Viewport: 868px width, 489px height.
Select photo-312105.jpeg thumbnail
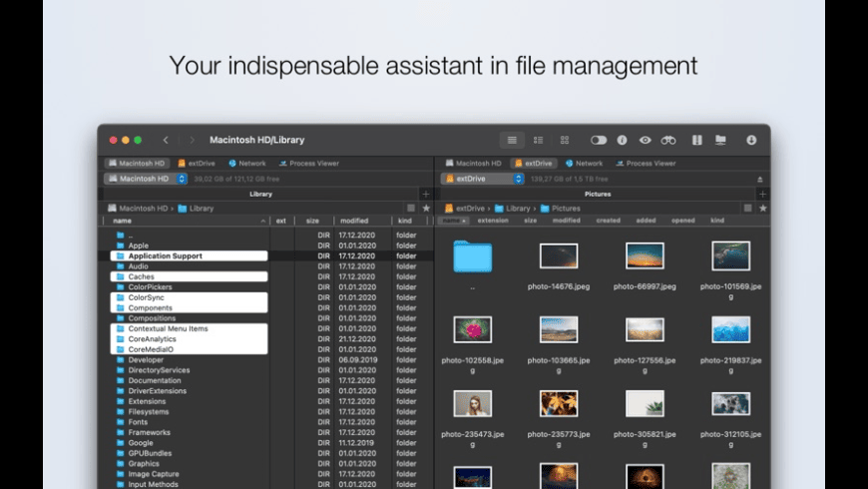click(x=730, y=404)
